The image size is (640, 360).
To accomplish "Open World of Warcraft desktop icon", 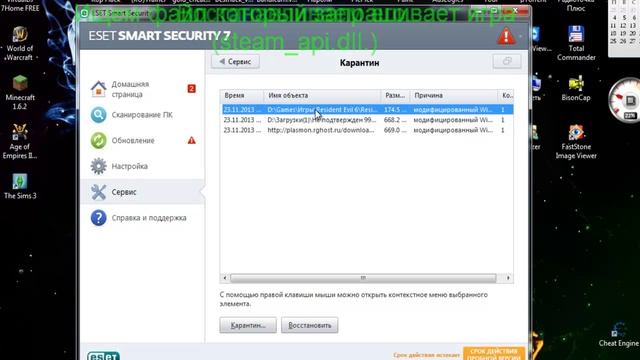I will pyautogui.click(x=19, y=44).
